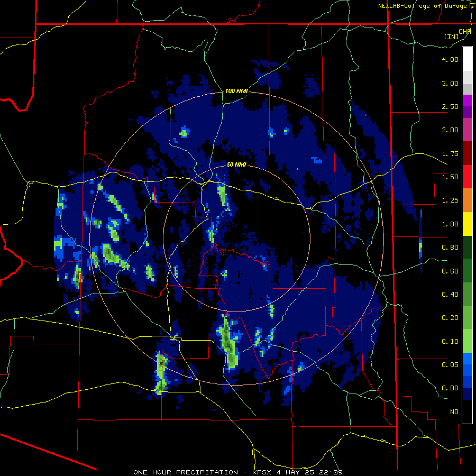Click the [IN] units label

pos(452,36)
